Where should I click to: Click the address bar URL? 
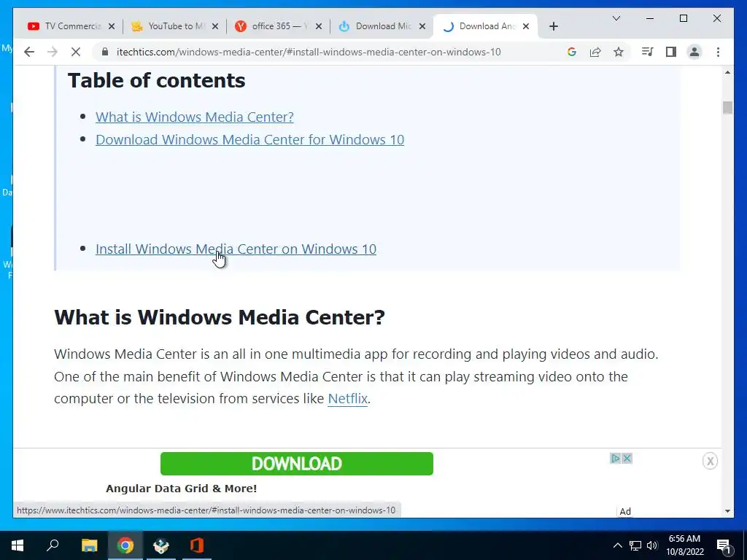click(x=309, y=52)
